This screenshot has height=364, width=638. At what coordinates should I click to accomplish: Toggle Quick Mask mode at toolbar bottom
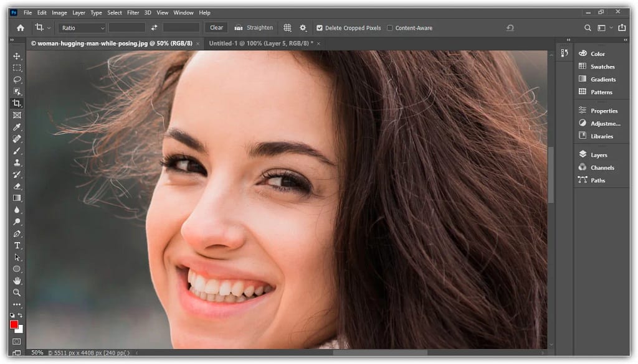pyautogui.click(x=17, y=341)
